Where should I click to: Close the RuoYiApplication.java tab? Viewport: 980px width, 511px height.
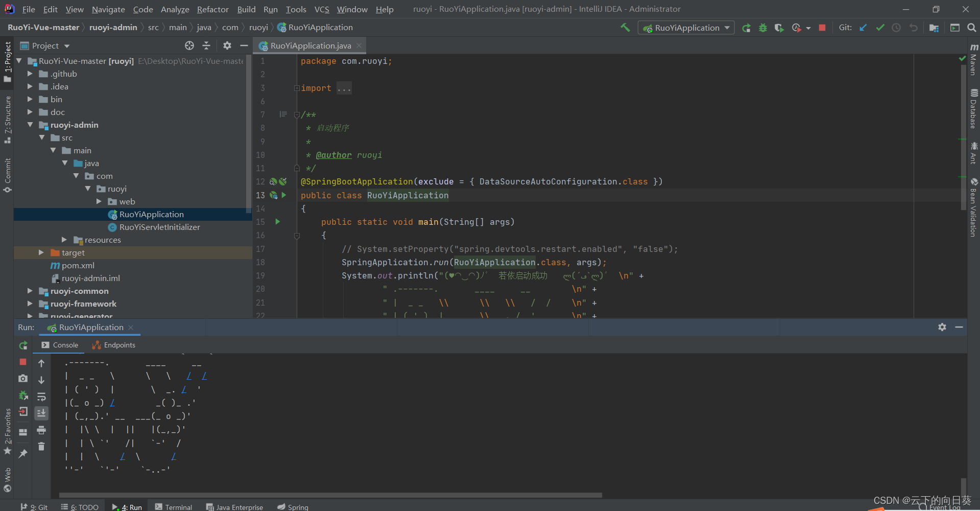tap(359, 45)
